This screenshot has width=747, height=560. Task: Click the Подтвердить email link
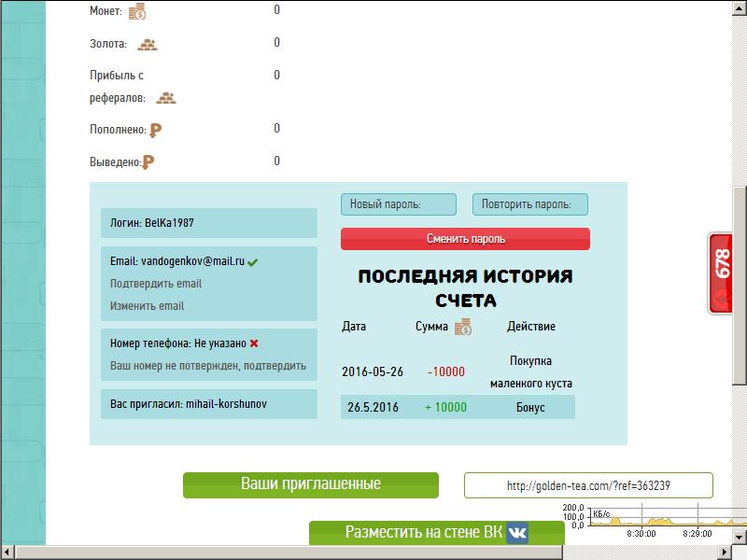pyautogui.click(x=156, y=284)
